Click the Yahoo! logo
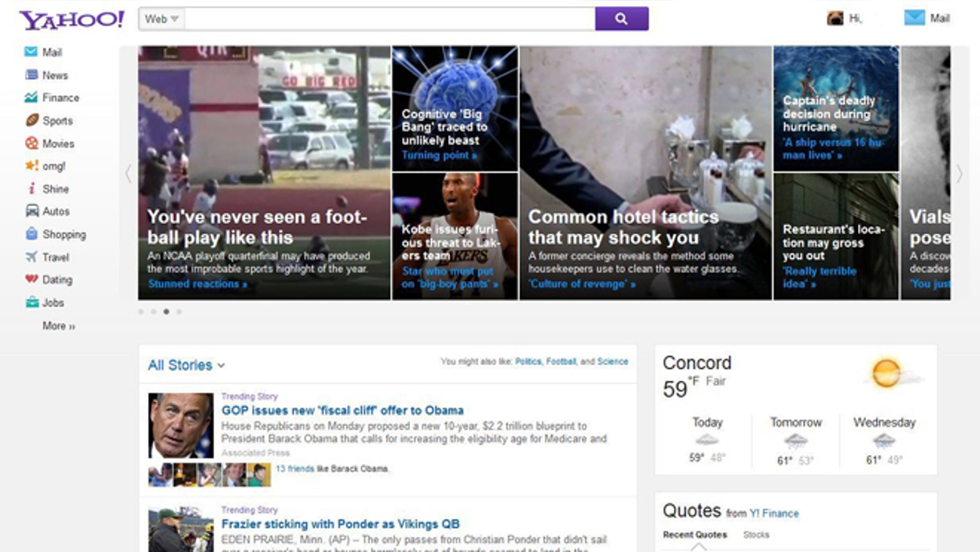Screen dimensions: 980x552 coord(72,19)
